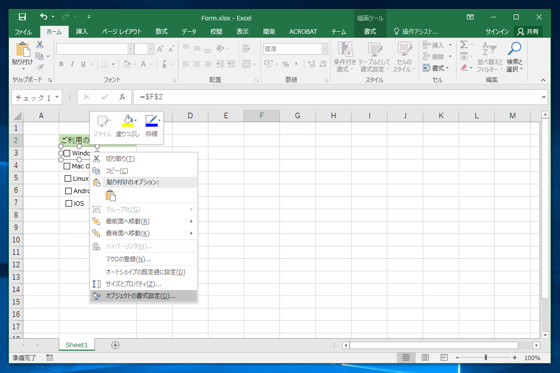The width and height of the screenshot is (560, 373).
Task: Toggle the Windows checkbox
Action: point(67,153)
